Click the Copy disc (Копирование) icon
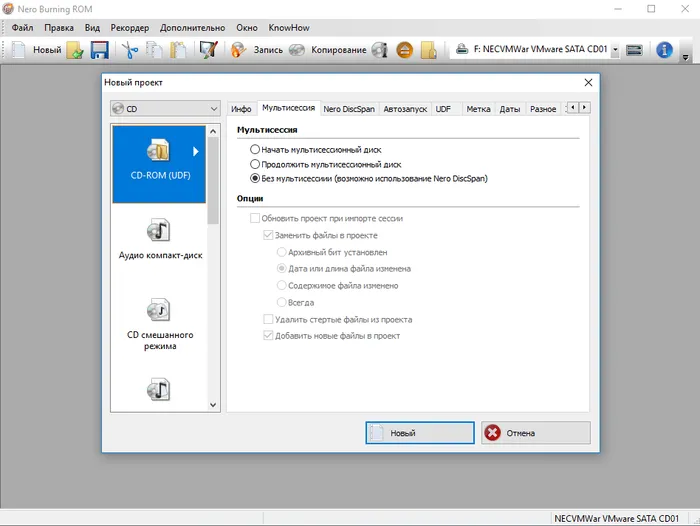 click(296, 50)
